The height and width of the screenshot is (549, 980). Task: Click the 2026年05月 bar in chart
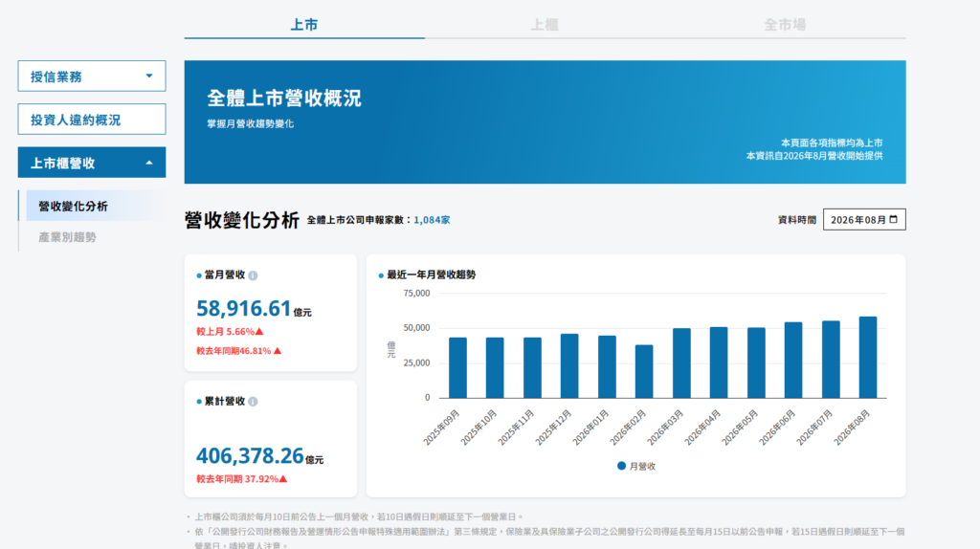coord(756,362)
